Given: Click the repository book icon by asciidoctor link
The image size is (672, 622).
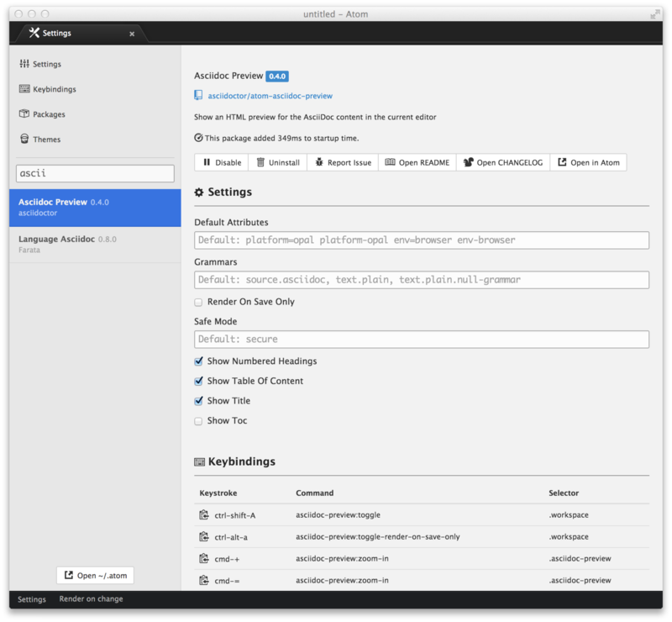Looking at the screenshot, I should [x=198, y=96].
